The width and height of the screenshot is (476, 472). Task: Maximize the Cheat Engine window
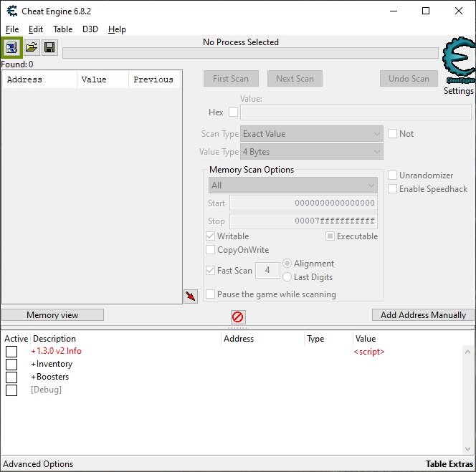click(x=426, y=11)
